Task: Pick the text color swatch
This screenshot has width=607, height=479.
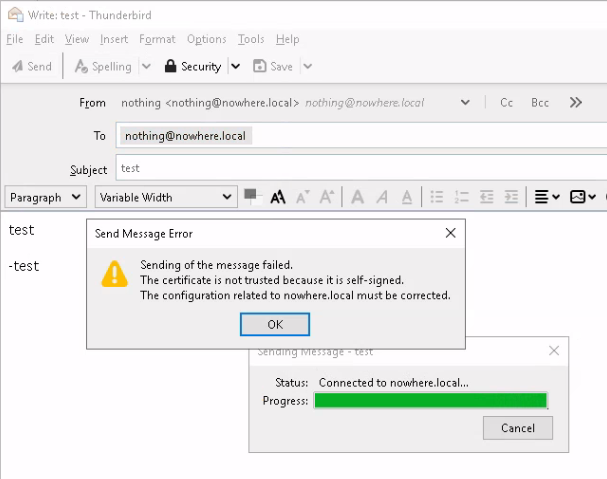Action: click(252, 197)
